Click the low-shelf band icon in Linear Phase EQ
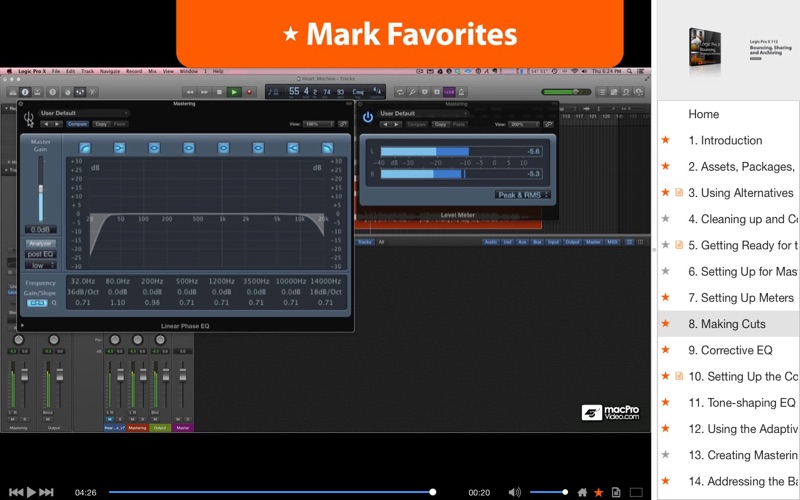The width and height of the screenshot is (800, 500). click(x=119, y=148)
